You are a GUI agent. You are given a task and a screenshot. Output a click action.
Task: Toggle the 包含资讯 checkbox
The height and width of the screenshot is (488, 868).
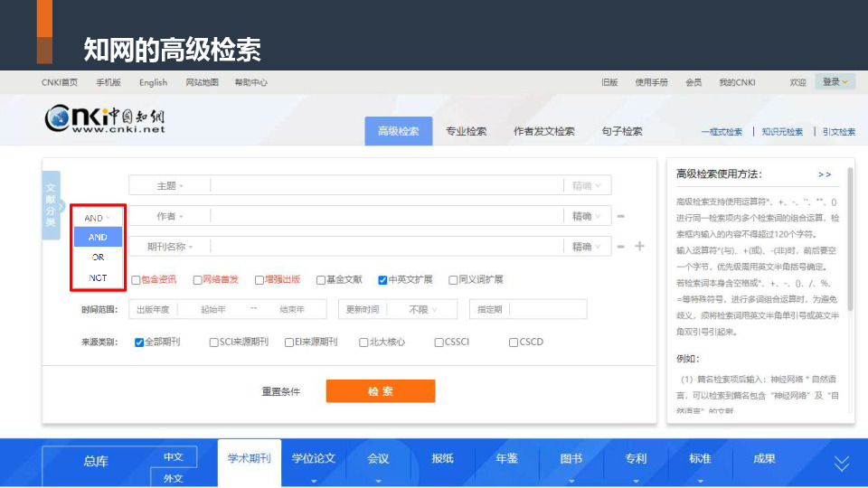tap(136, 280)
